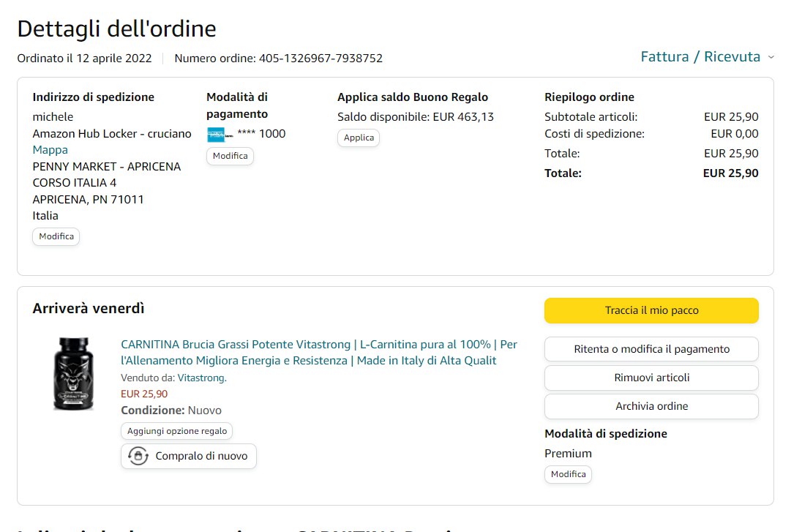Click the text Ordinato il 12 aprile 2022
The image size is (802, 532).
84,59
